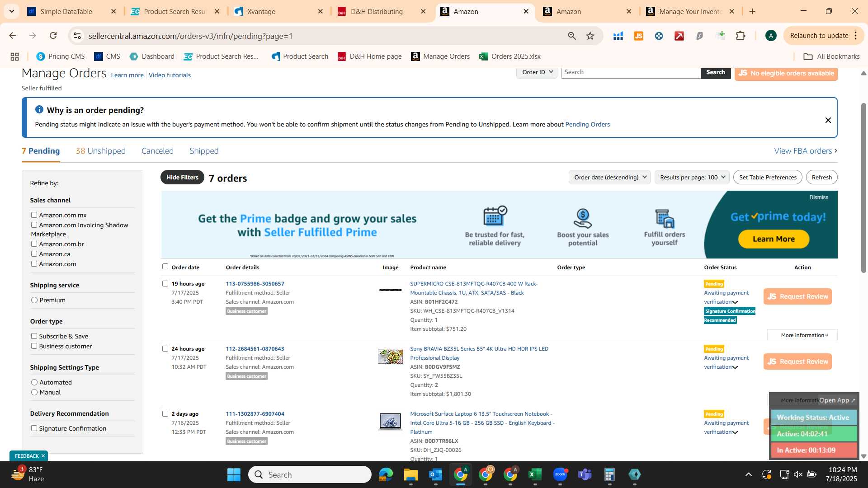Open the Chrome menu via Relaunch to update
Image resolution: width=868 pixels, height=488 pixels.
pyautogui.click(x=824, y=36)
